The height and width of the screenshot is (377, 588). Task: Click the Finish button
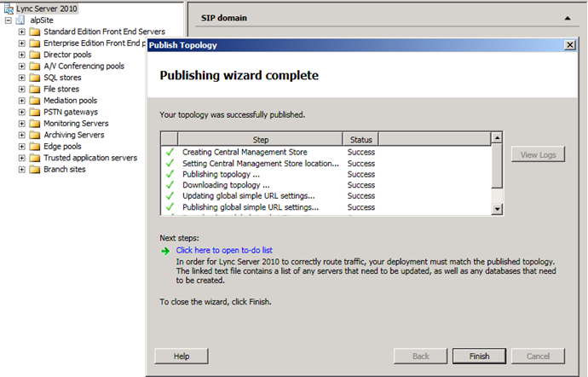click(479, 356)
